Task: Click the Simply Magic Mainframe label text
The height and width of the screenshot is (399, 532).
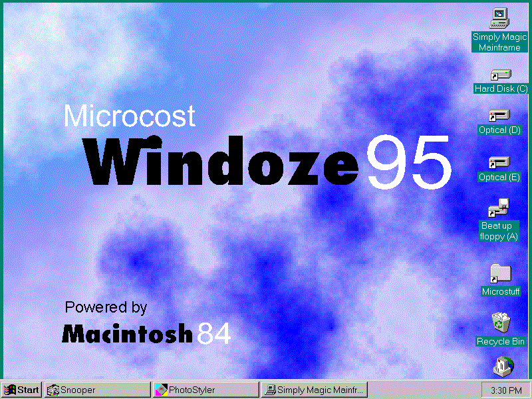Action: (x=500, y=42)
